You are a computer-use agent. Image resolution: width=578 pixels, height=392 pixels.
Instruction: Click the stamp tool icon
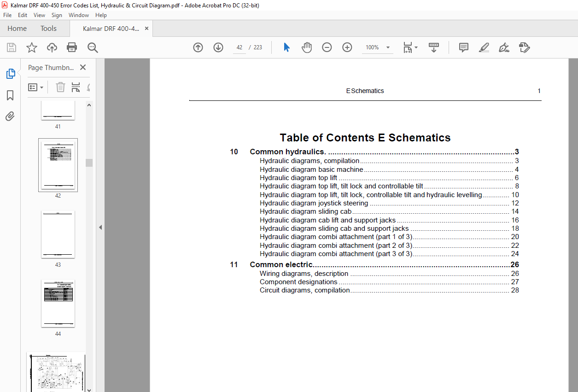[524, 47]
